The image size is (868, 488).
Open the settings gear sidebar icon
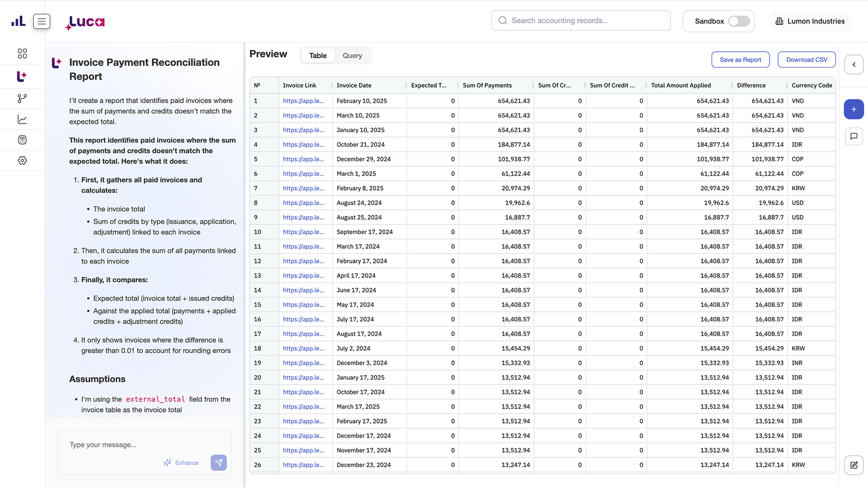point(22,160)
